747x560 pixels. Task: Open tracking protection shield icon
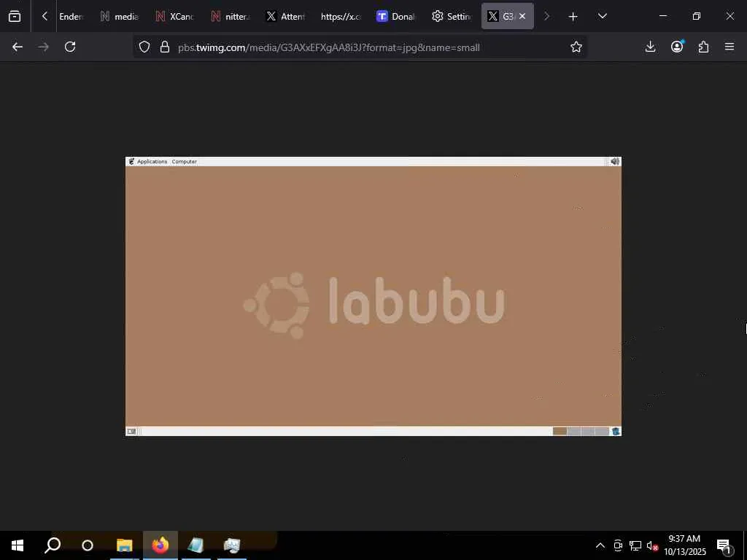(x=144, y=47)
